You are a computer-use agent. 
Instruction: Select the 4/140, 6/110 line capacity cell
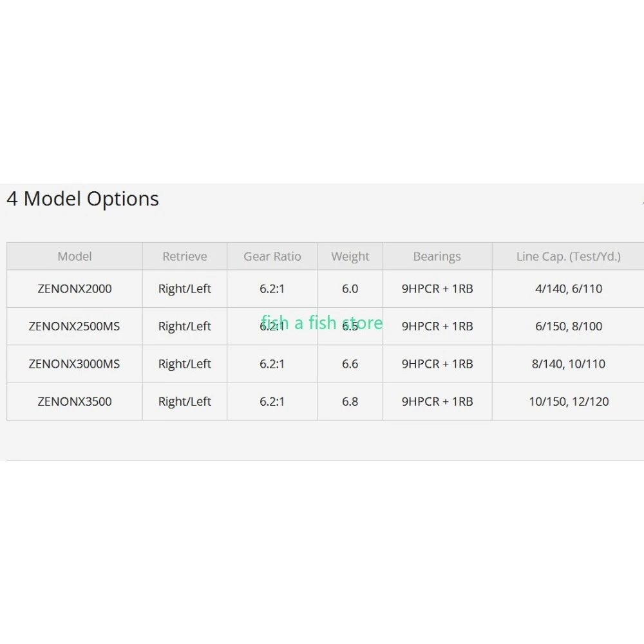coord(569,289)
